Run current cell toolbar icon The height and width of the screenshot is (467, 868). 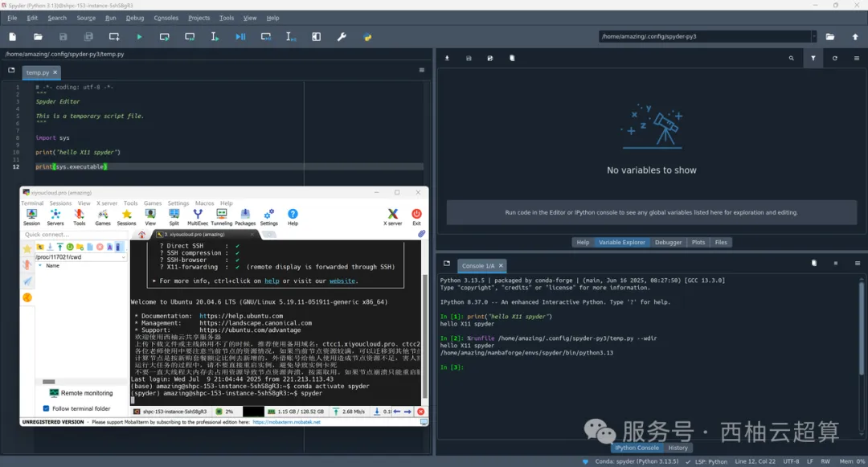point(165,36)
